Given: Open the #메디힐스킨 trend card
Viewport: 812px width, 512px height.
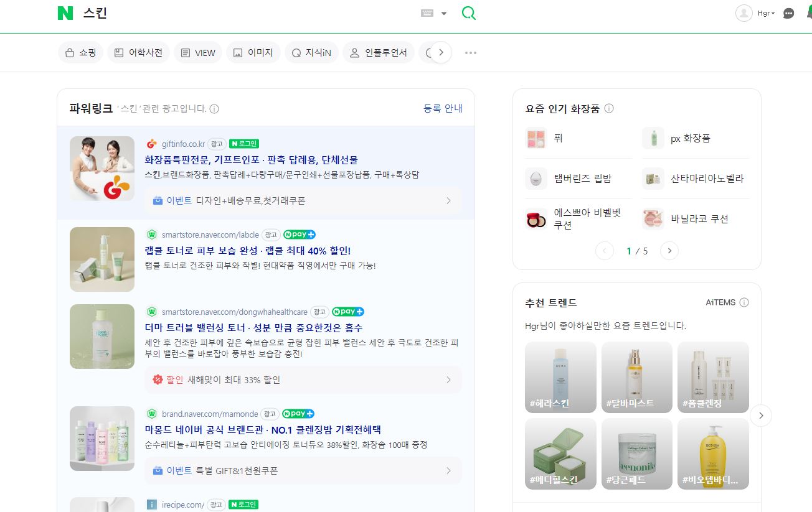Looking at the screenshot, I should click(560, 454).
